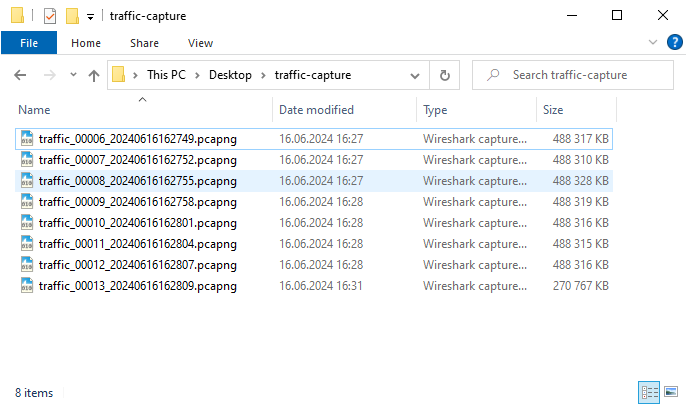Open Customize Quick Access Toolbar dropdown

click(90, 16)
